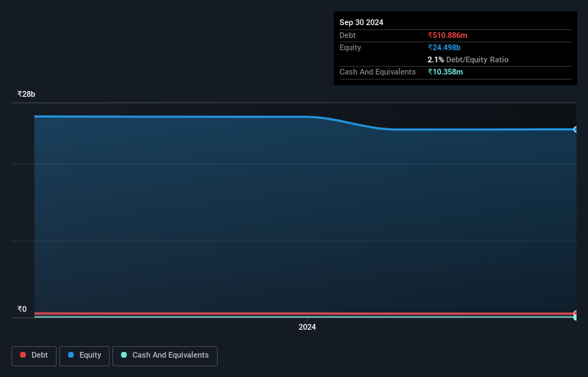This screenshot has height=377, width=588.
Task: Click the teal Cash legend dot
Action: (124, 355)
